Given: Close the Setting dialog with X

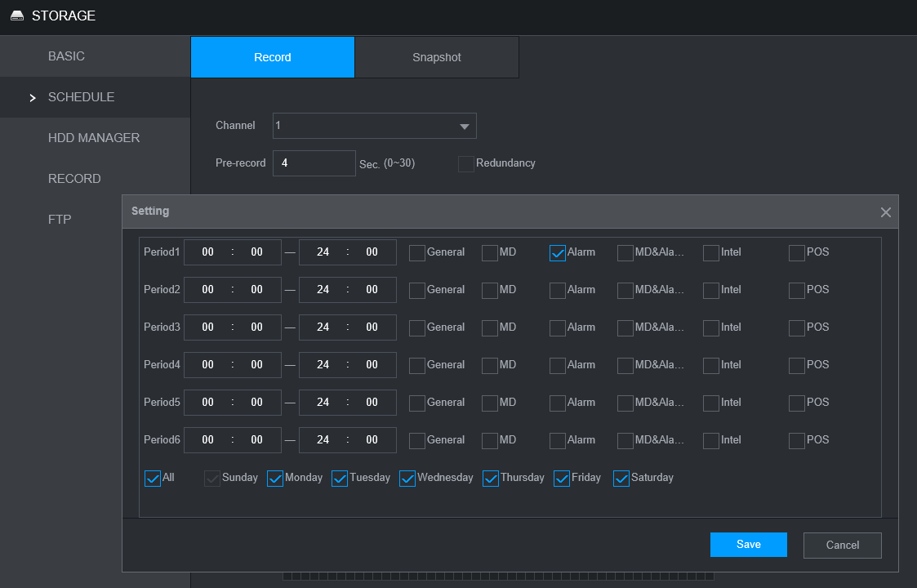Looking at the screenshot, I should [x=885, y=212].
